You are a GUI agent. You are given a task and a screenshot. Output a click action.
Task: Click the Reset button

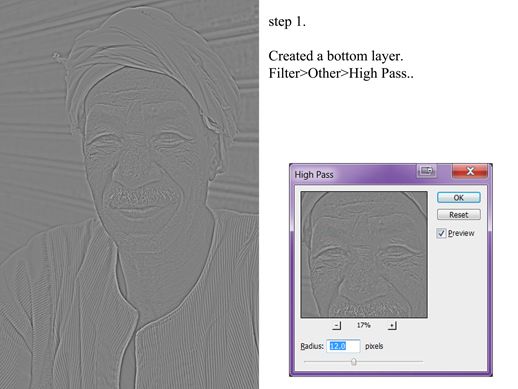458,215
